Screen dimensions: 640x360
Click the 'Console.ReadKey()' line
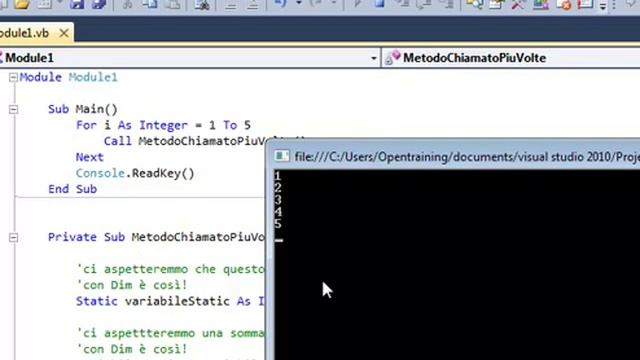click(135, 173)
